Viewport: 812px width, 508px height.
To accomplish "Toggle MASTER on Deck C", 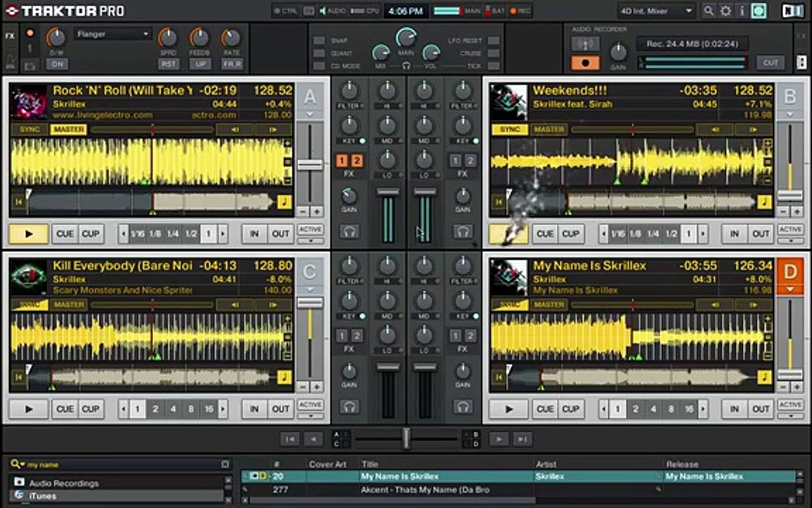I will (68, 304).
